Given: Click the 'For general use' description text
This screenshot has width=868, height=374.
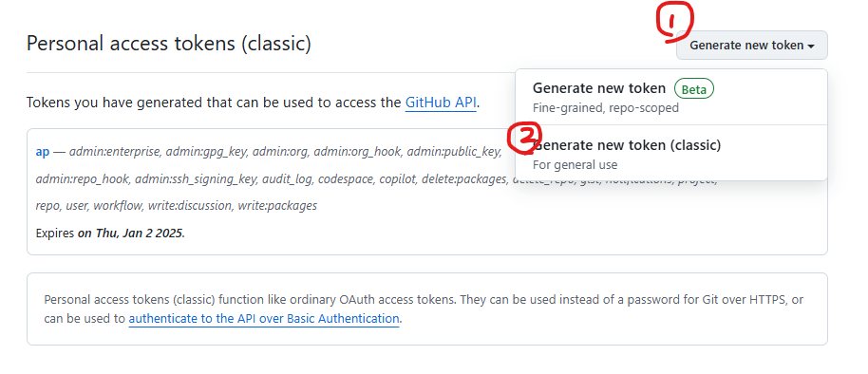Looking at the screenshot, I should [x=575, y=165].
